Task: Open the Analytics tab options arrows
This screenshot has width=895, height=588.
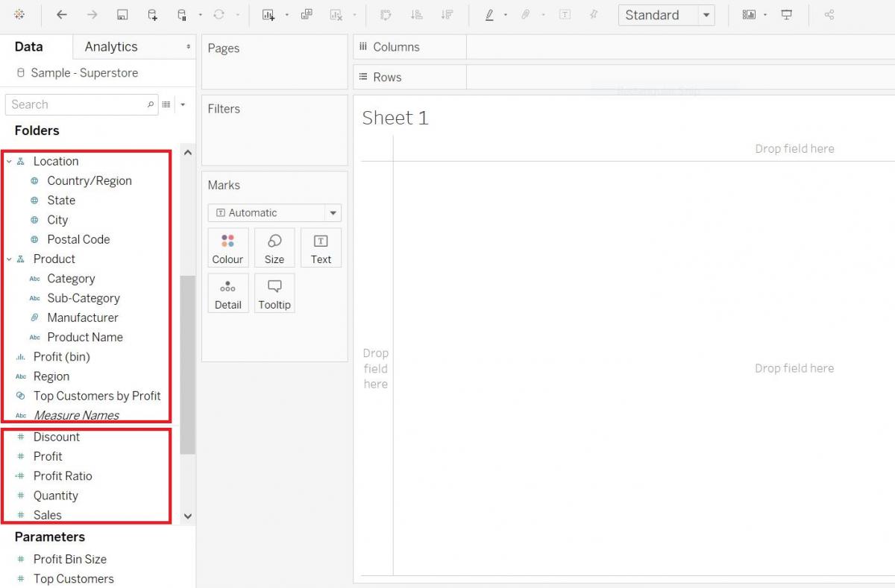Action: (188, 46)
